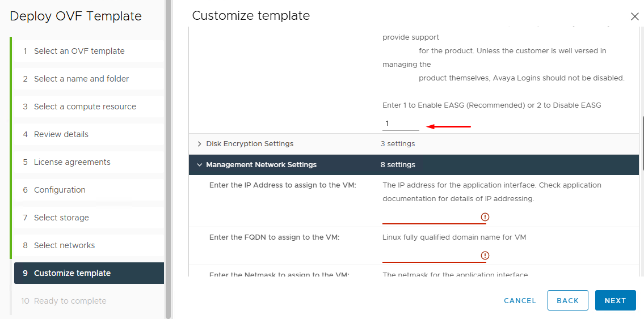The width and height of the screenshot is (644, 319).
Task: Click the FQDN field error warning icon
Action: tap(485, 256)
